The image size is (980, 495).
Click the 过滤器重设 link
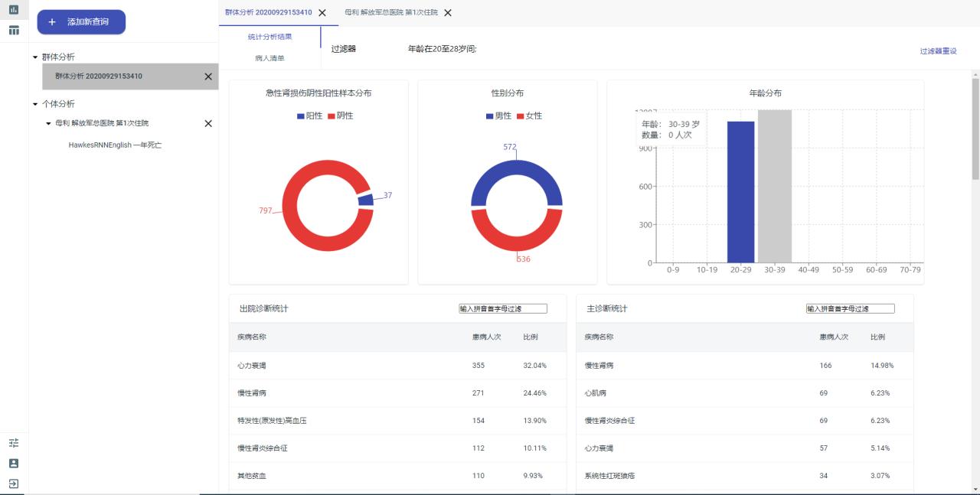click(x=938, y=51)
